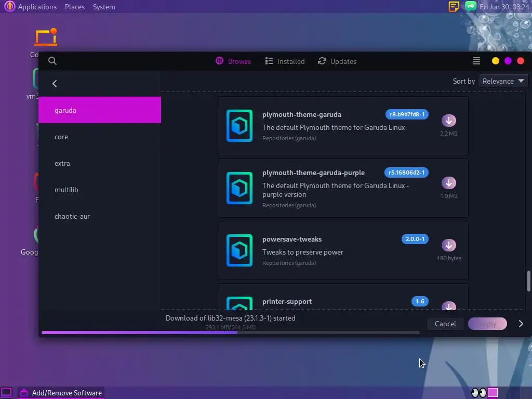
Task: Open the search magnifier in software manager
Action: (52, 61)
